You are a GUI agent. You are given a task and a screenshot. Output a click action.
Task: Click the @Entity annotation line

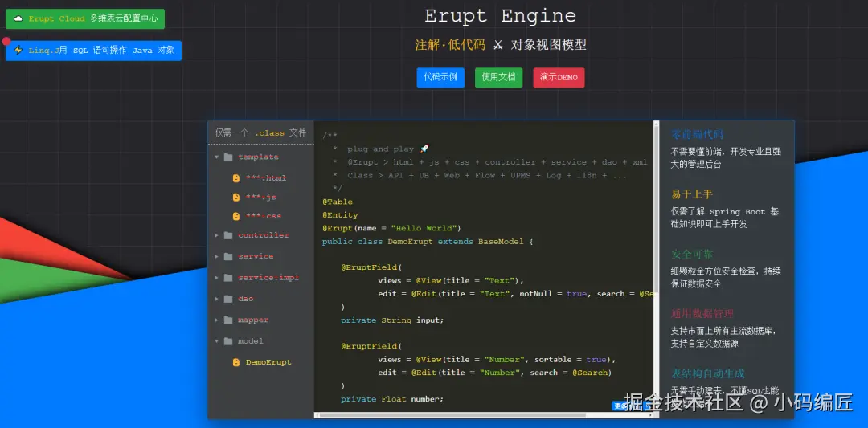click(340, 215)
